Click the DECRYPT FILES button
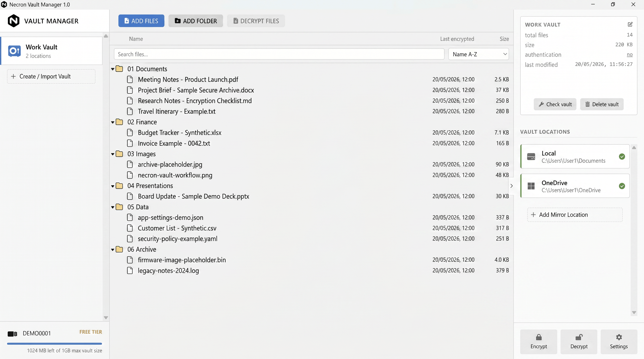Viewport: 644px width, 359px height. (256, 21)
